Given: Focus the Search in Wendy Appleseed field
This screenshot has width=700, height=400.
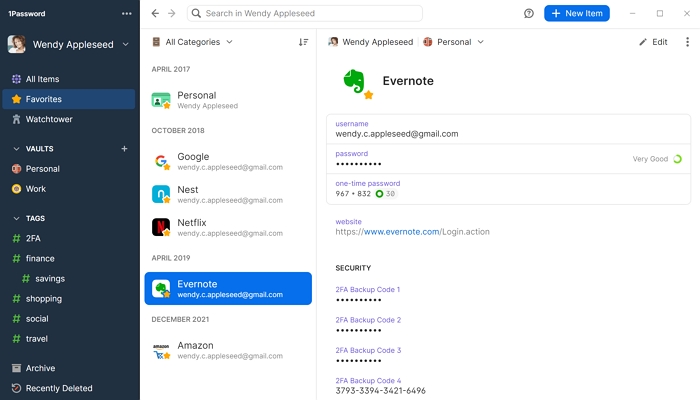Looking at the screenshot, I should point(304,13).
